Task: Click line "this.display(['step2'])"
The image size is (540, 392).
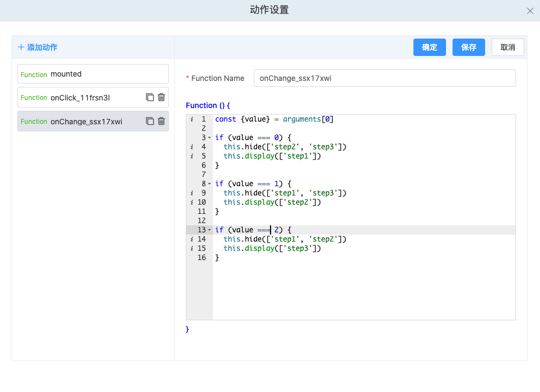Action: point(272,203)
